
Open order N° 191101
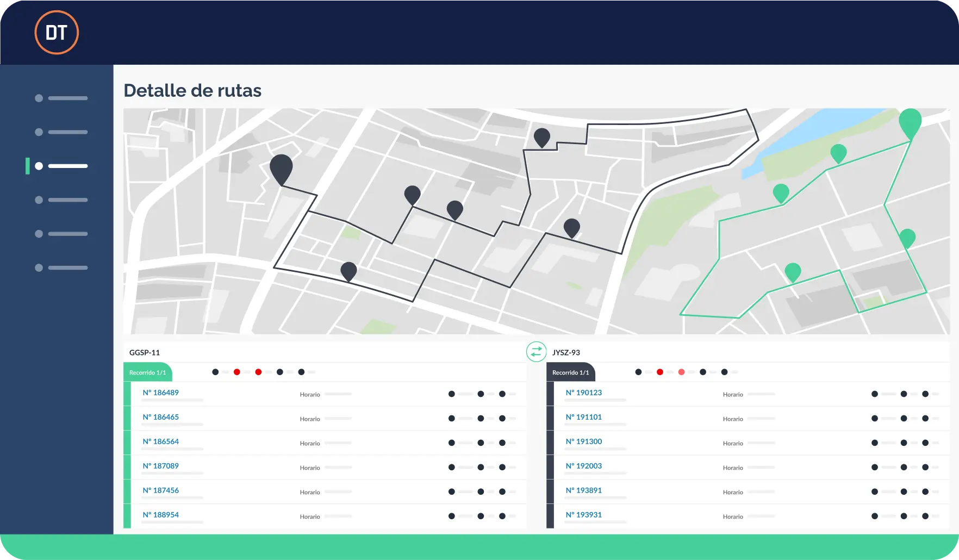pos(584,417)
